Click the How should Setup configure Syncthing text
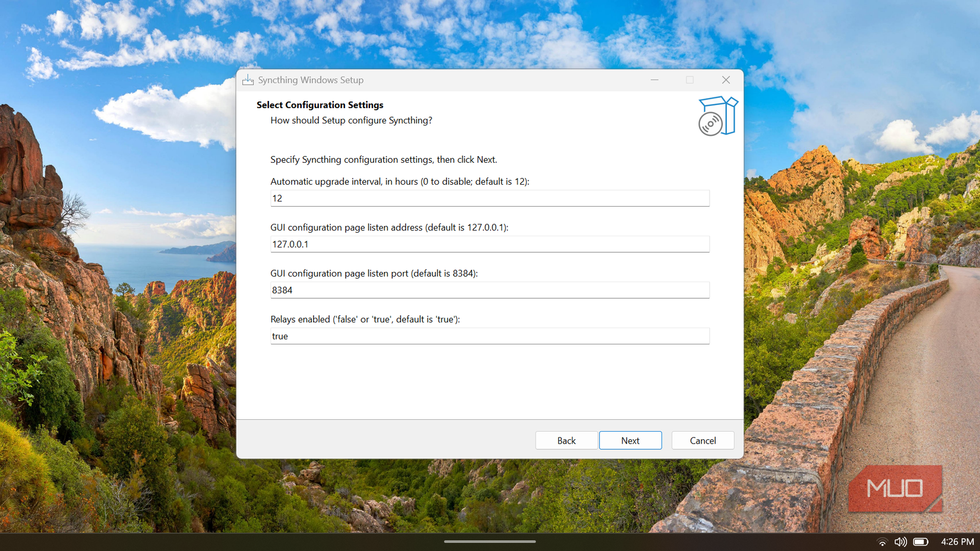The image size is (980, 551). tap(351, 120)
